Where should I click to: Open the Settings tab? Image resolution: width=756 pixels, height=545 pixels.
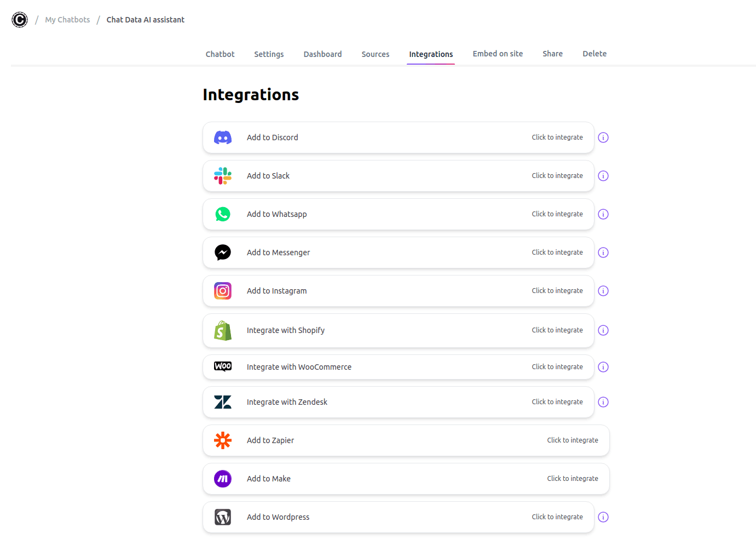click(x=269, y=54)
